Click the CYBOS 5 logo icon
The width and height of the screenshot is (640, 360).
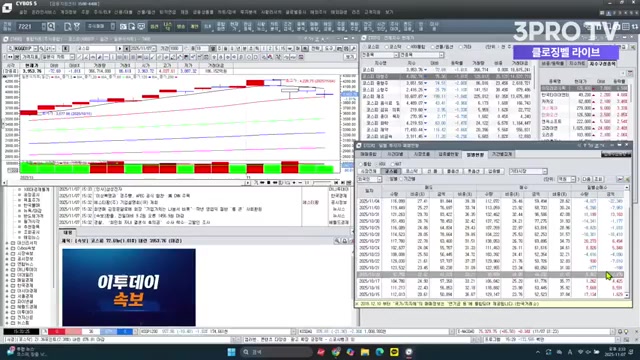[x=7, y=7]
